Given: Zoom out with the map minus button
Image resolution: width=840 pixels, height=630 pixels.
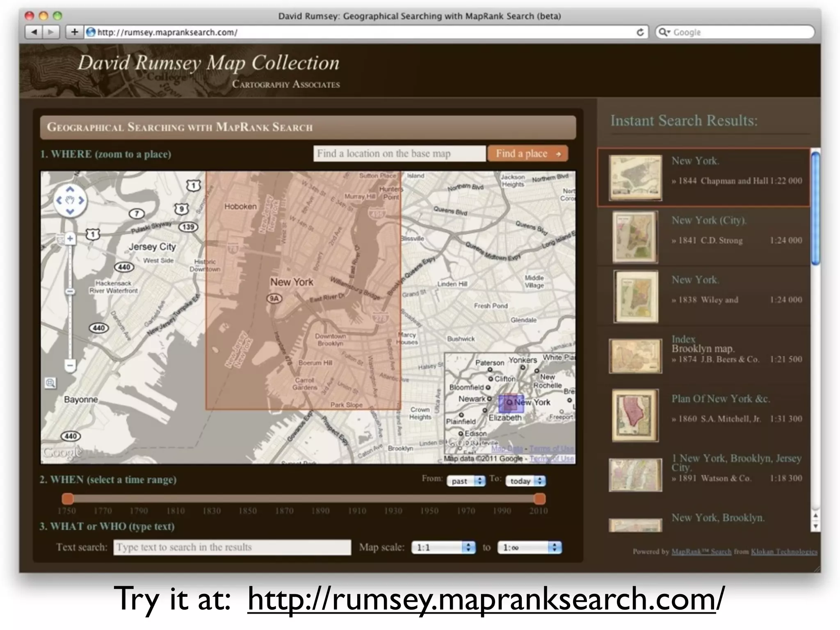Looking at the screenshot, I should 70,365.
